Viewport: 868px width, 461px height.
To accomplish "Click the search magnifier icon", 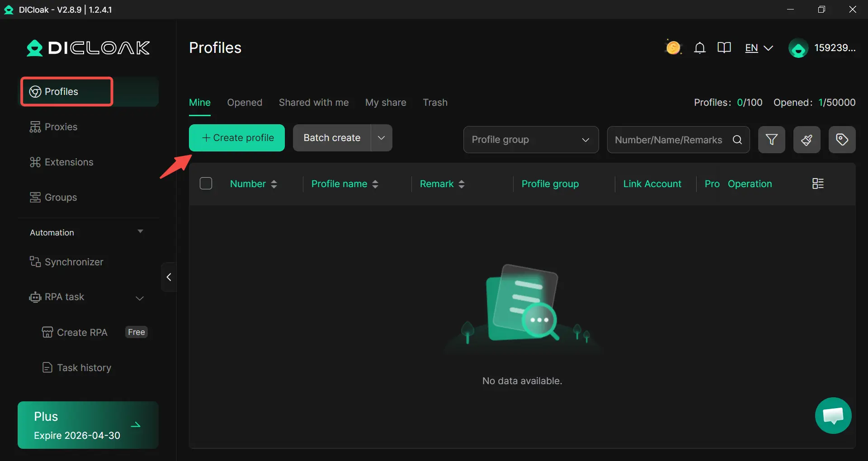I will click(737, 140).
